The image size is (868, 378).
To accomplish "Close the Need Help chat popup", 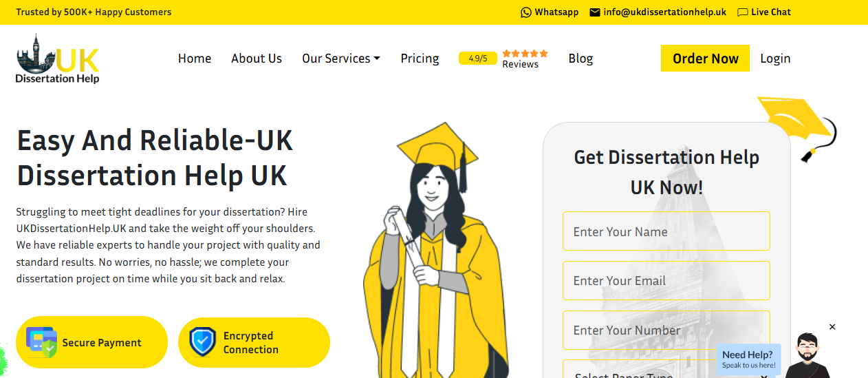I will 832,327.
